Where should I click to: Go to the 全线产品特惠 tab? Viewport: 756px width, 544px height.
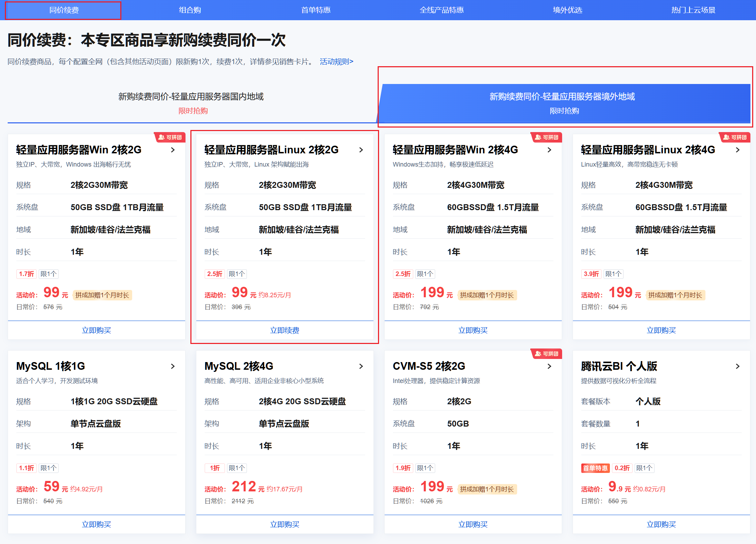[441, 10]
